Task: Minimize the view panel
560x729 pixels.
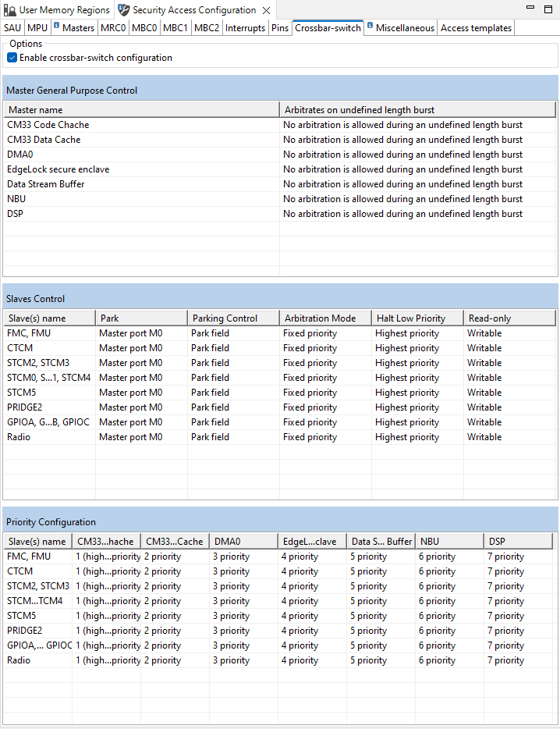Action: tap(530, 8)
